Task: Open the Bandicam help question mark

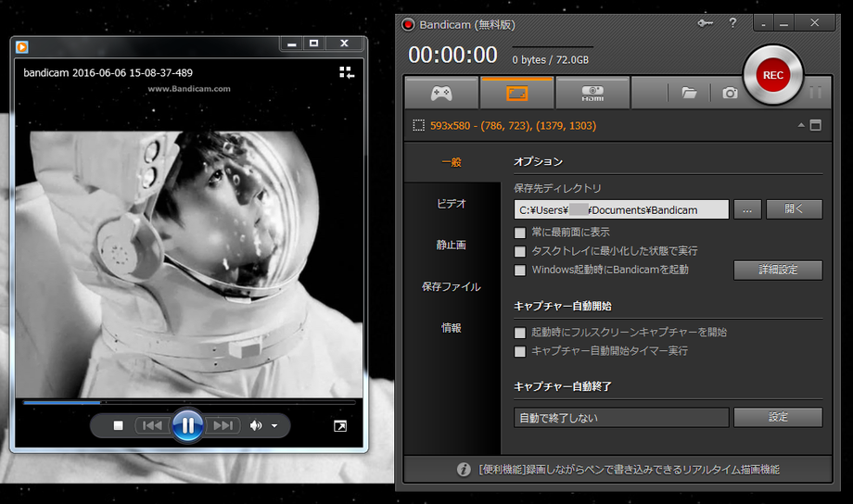Action: [x=732, y=23]
